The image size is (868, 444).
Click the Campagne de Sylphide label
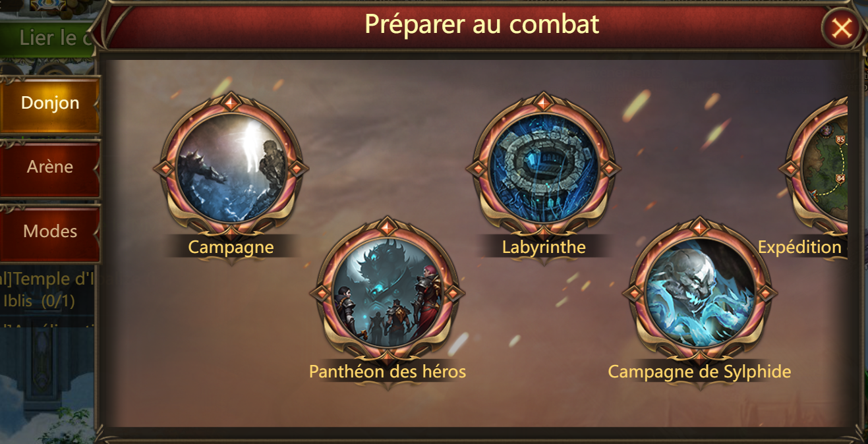tap(699, 372)
